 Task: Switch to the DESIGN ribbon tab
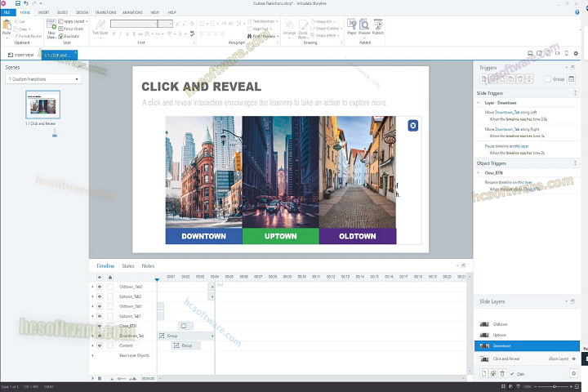(82, 12)
